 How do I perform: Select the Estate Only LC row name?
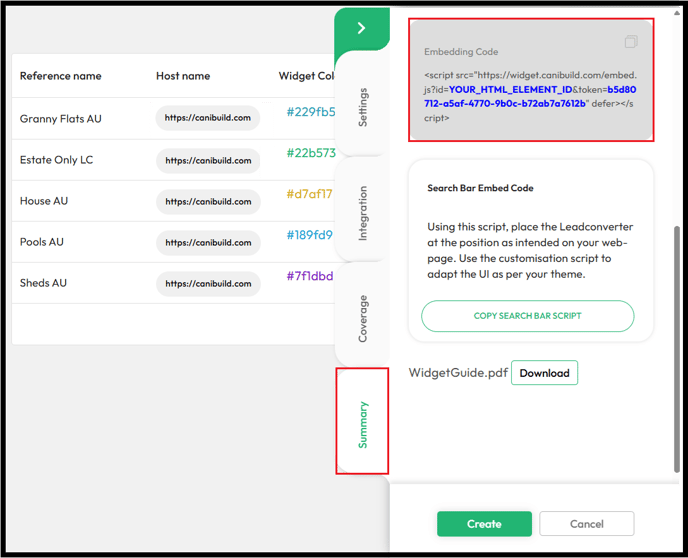(57, 160)
